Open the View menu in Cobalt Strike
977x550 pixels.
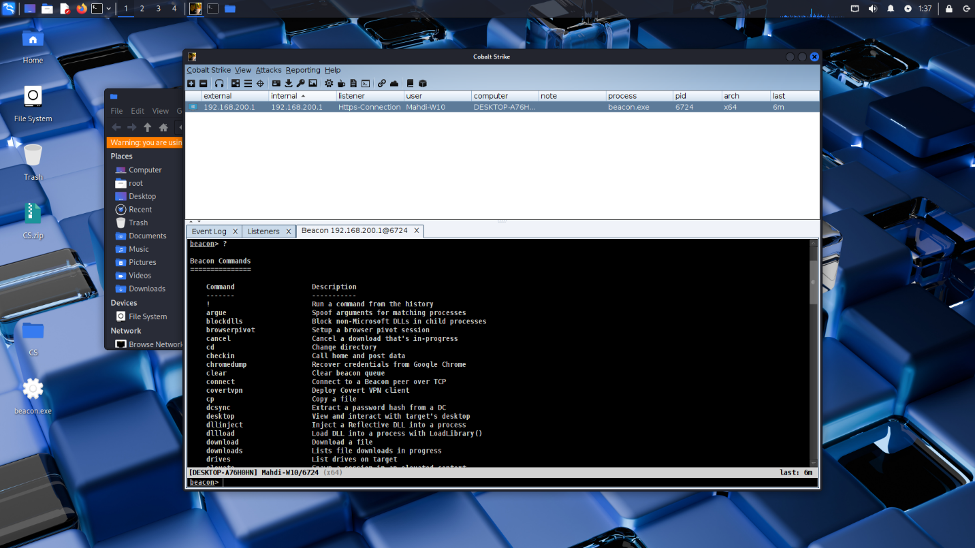coord(243,70)
